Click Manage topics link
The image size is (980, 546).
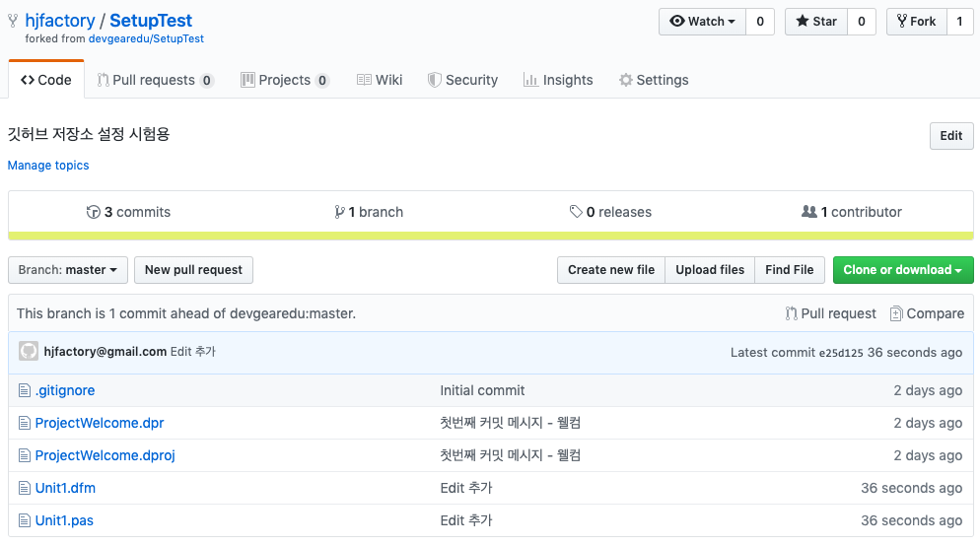tap(48, 166)
